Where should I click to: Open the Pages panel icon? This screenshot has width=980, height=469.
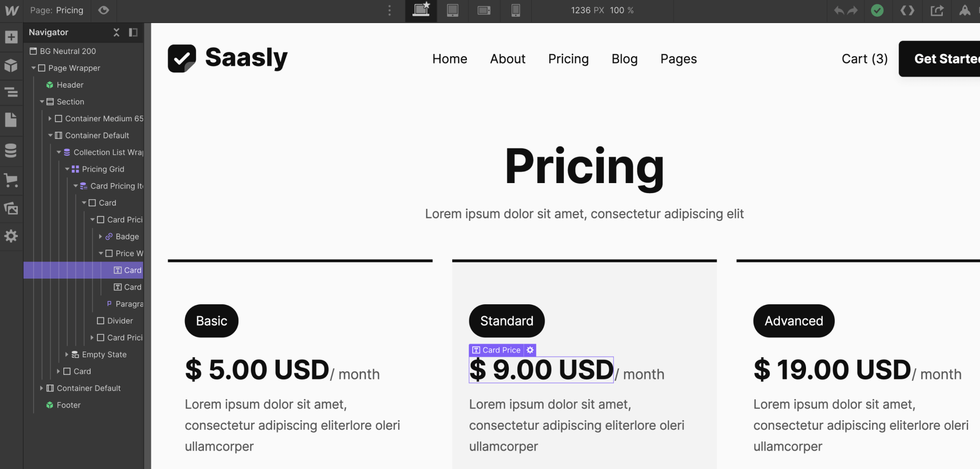click(x=11, y=120)
